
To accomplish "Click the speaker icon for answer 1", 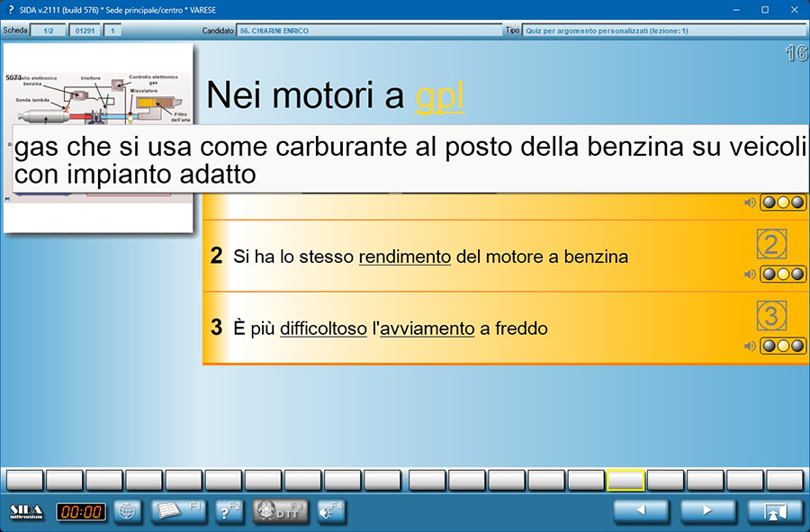I will tap(750, 203).
